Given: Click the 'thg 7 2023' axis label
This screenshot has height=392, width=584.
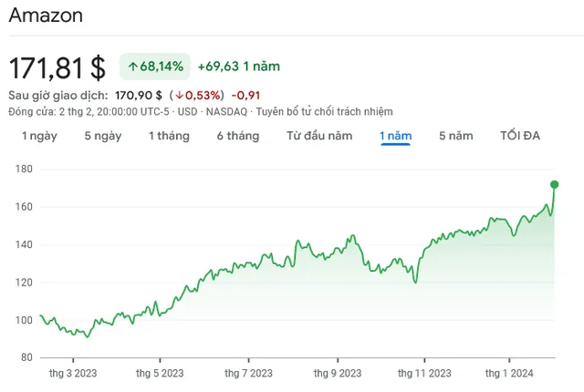Looking at the screenshot, I should point(248,373).
